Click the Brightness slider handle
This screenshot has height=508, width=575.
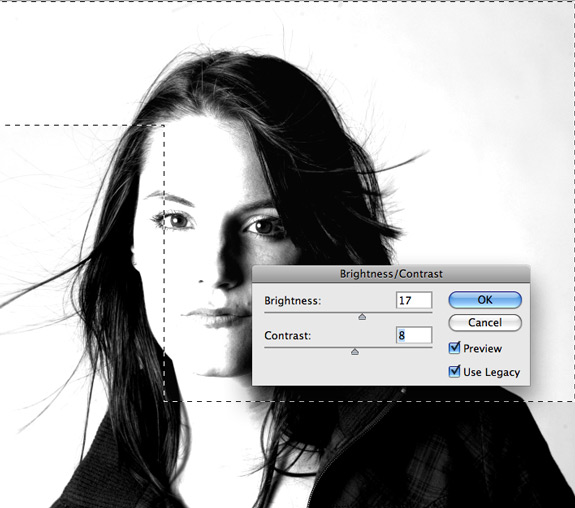tap(362, 317)
